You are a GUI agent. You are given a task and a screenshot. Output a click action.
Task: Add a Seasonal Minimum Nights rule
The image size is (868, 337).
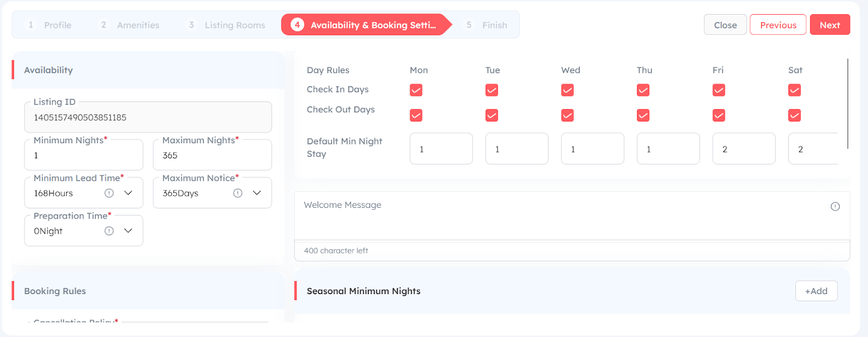point(816,291)
